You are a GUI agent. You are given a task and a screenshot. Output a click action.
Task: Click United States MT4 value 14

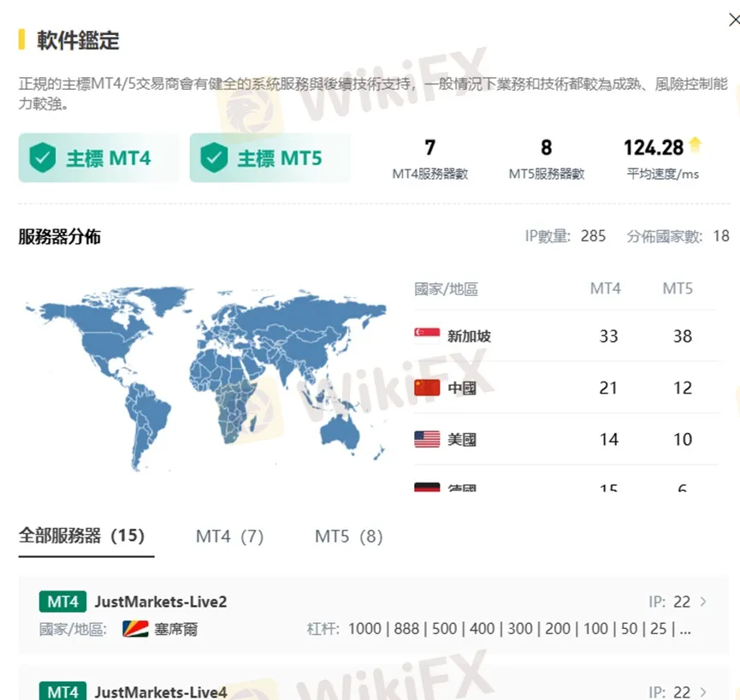click(609, 440)
